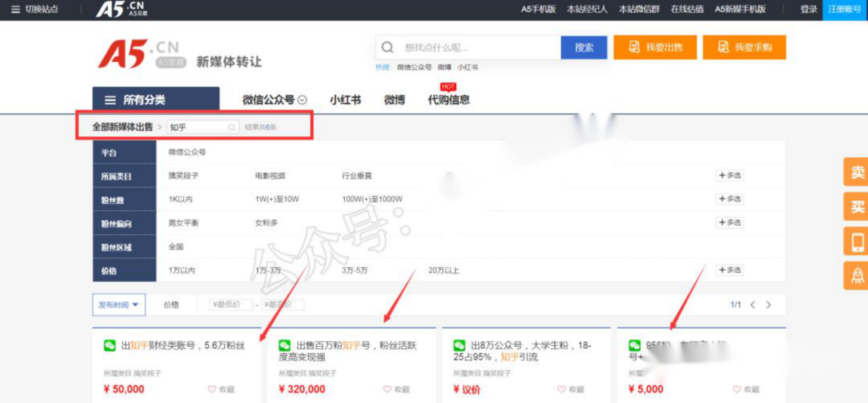Click the mobile phone sidebar icon
The image size is (868, 403).
tap(857, 241)
